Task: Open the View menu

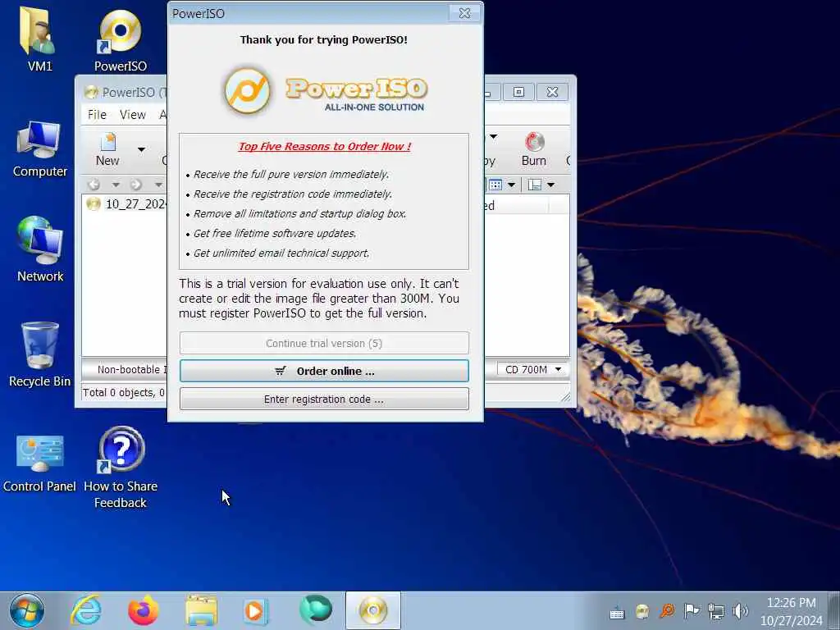Action: (133, 115)
